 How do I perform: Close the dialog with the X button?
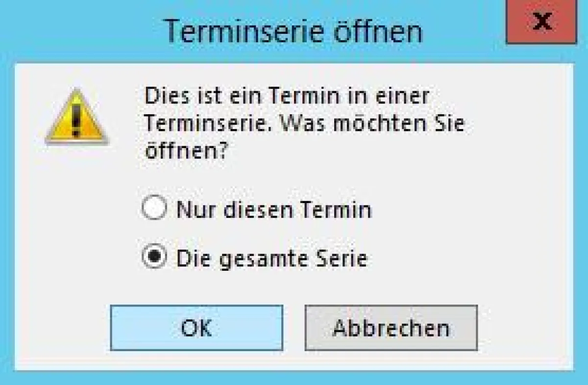541,21
